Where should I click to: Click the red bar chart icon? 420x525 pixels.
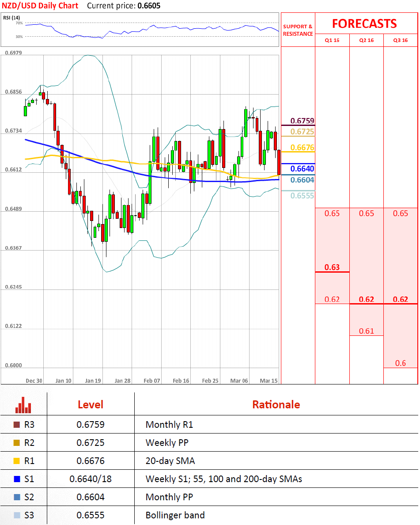pos(23,405)
